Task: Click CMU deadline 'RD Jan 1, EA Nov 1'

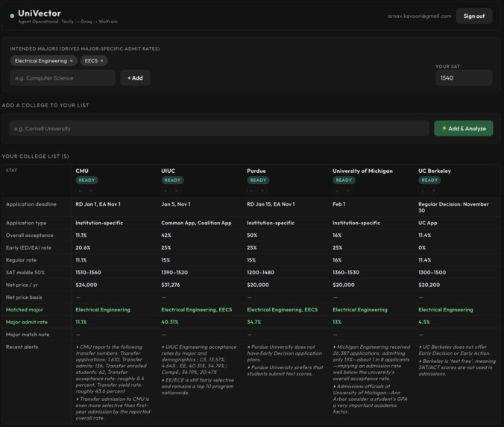Action: tap(98, 204)
